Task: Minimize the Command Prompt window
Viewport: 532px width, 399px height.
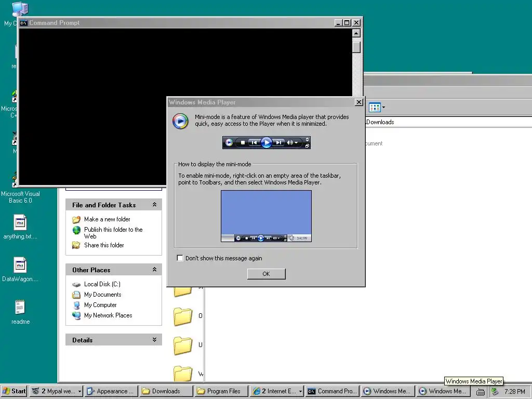Action: tap(338, 23)
